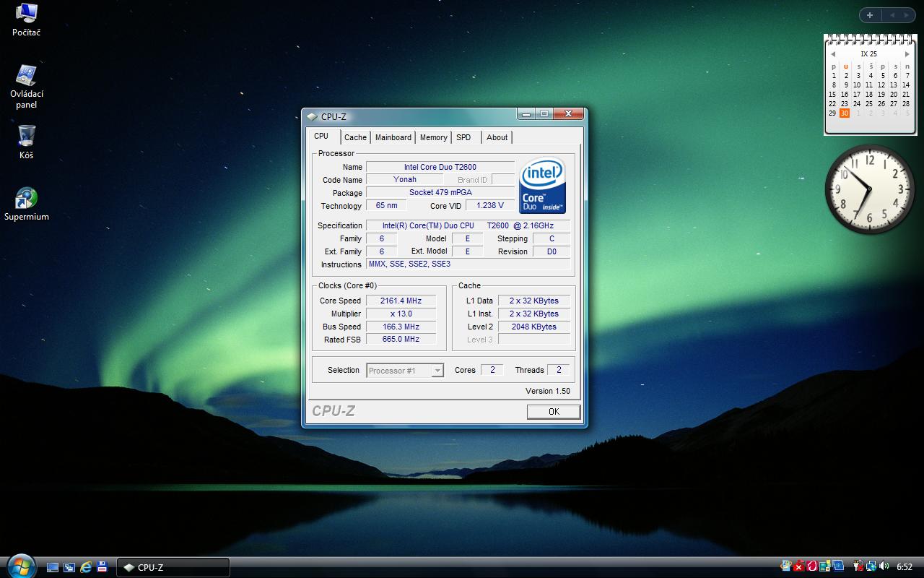Select day 30 in the calendar gadget
This screenshot has height=578, width=924.
click(x=845, y=113)
